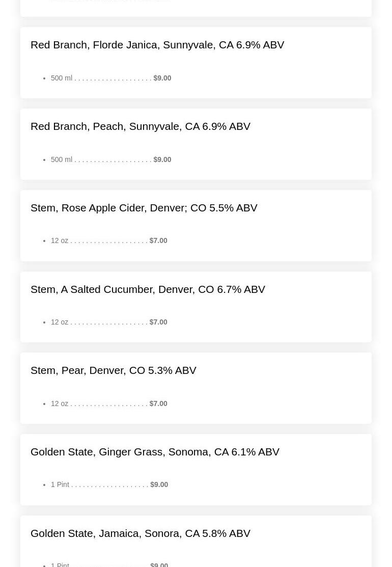Click Rose Apple Cider $7.00 price
Viewport: 392px width, 567px height.
pos(158,240)
